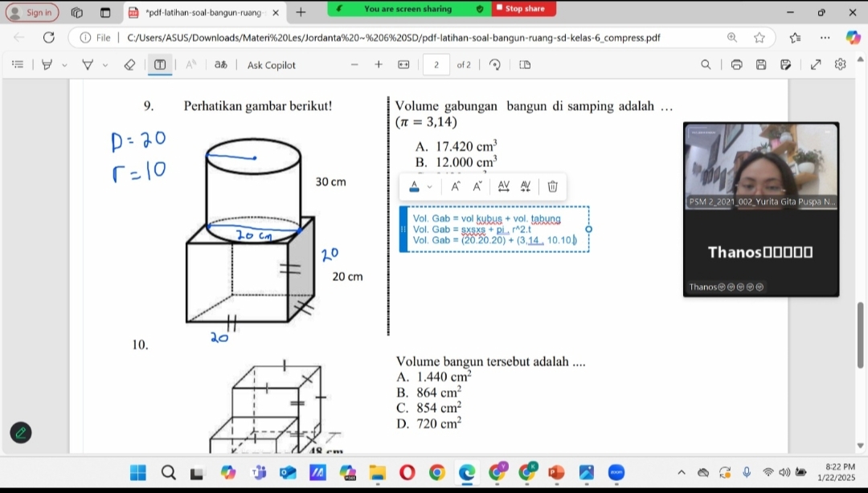Delete the text box with trash icon

552,186
